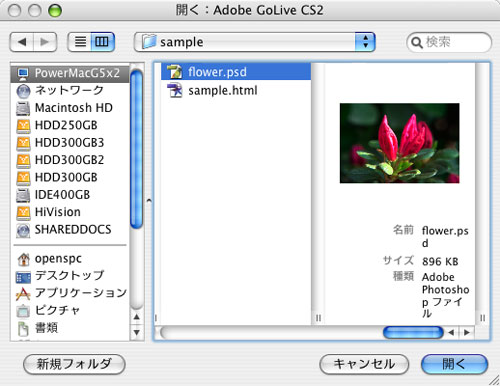Viewport: 500px width, 386px height.
Task: Click the キャンセル button
Action: tap(364, 364)
